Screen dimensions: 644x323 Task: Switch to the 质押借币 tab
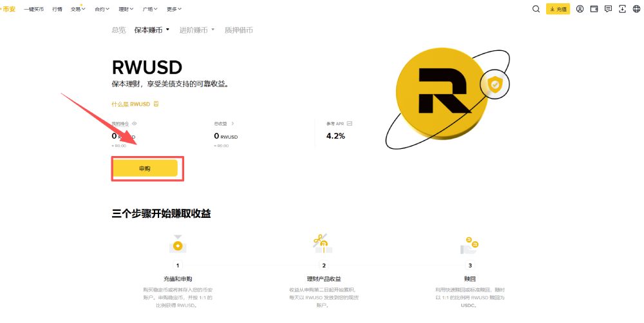point(238,30)
